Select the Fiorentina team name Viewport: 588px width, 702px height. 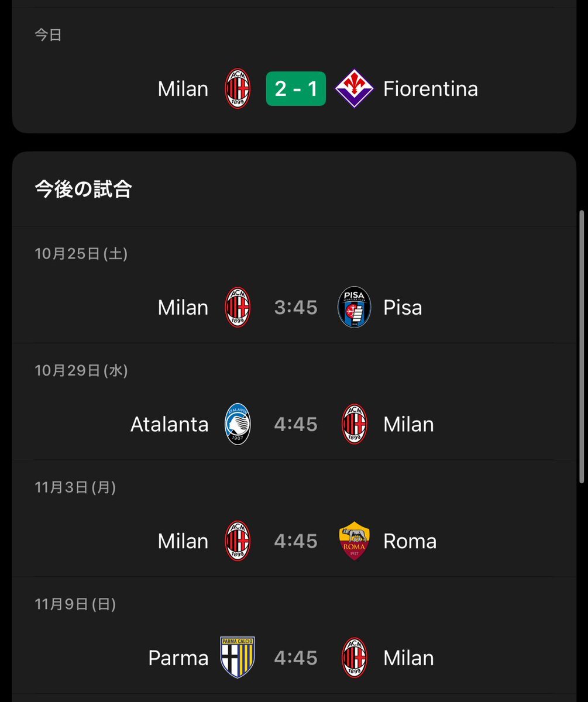click(x=430, y=89)
